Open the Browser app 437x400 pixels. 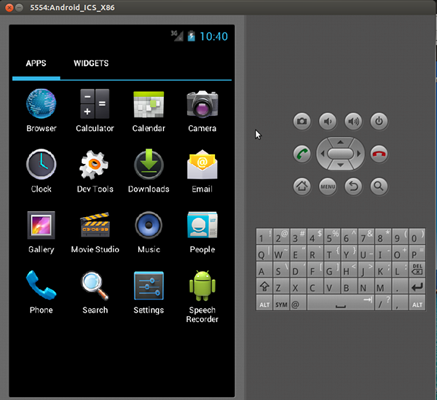(x=41, y=110)
